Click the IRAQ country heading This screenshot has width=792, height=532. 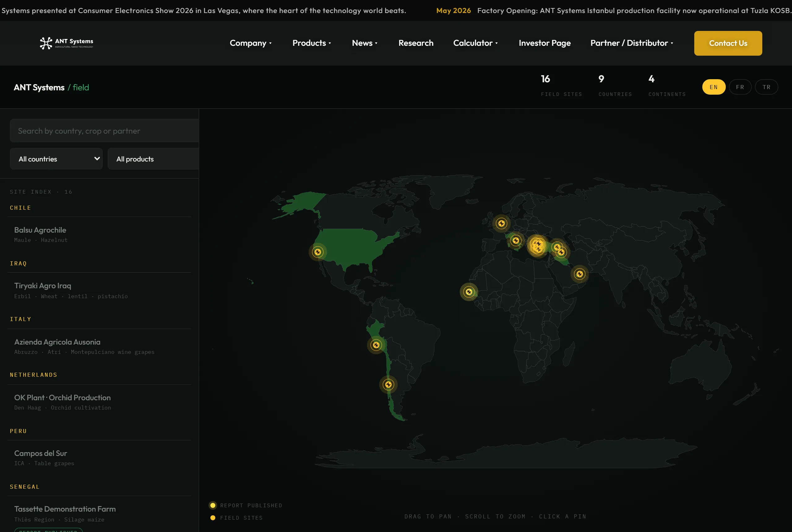pyautogui.click(x=18, y=263)
